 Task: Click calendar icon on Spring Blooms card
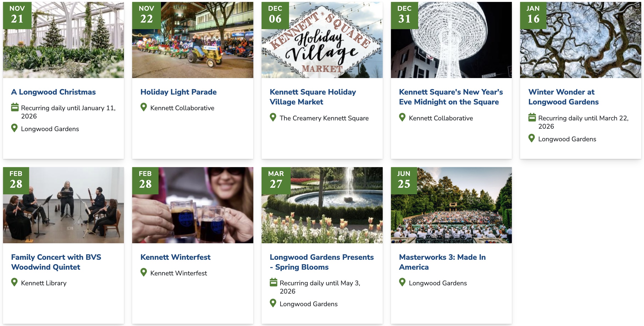click(x=273, y=282)
